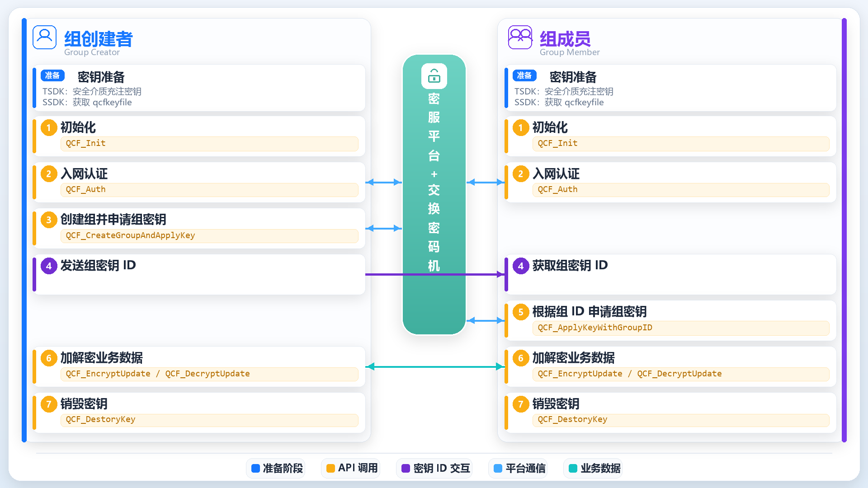Viewport: 868px width, 488px height.
Task: Click 加解密业务数据 title in Group Creator column
Action: pyautogui.click(x=102, y=357)
